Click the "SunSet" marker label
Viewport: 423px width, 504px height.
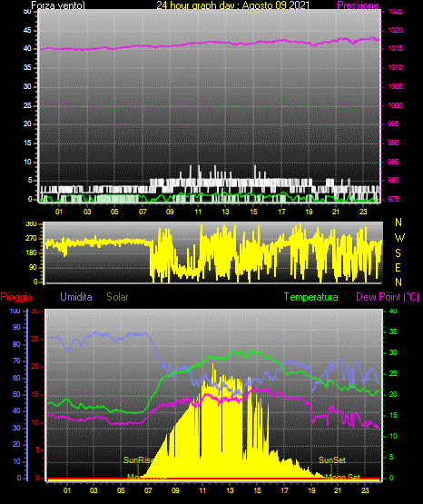[x=332, y=460]
